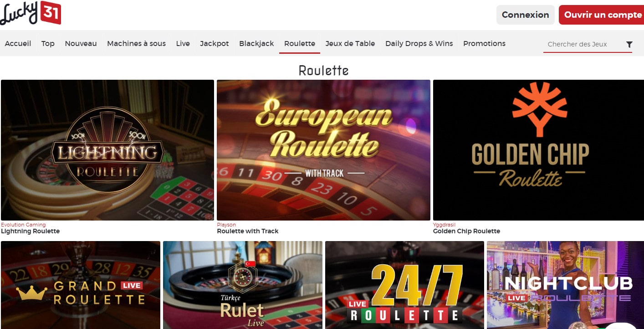Open Türkçe Rulet Live game tile
The image size is (644, 329).
tap(243, 285)
